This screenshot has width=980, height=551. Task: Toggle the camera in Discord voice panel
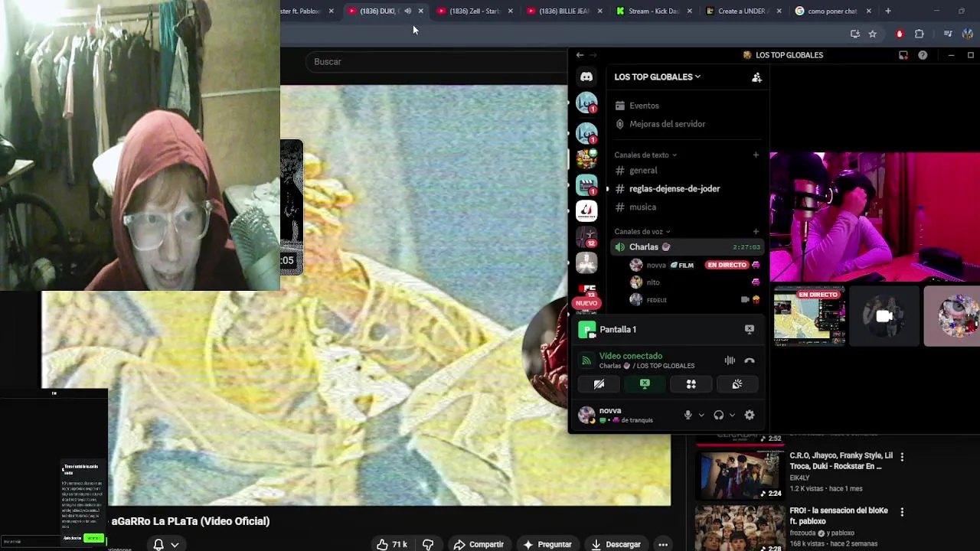point(599,384)
